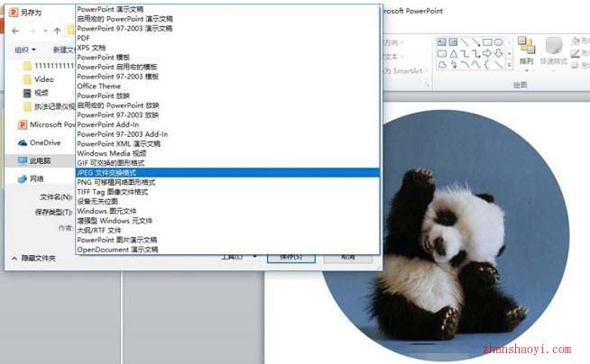Click the 新建文件夹 button
Screen dimensions: 590x364
(63, 50)
